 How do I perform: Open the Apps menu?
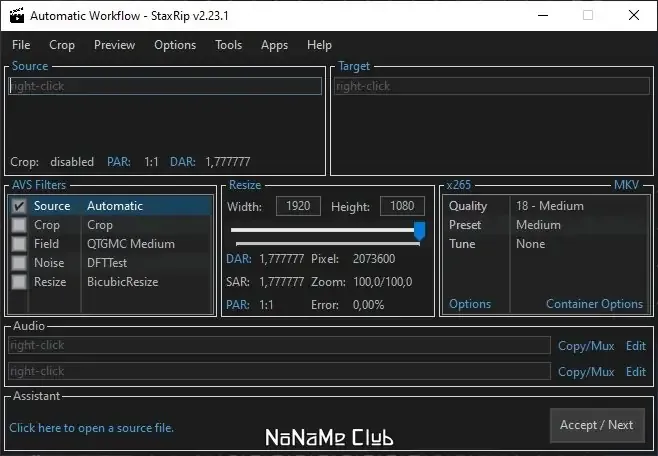pos(274,45)
